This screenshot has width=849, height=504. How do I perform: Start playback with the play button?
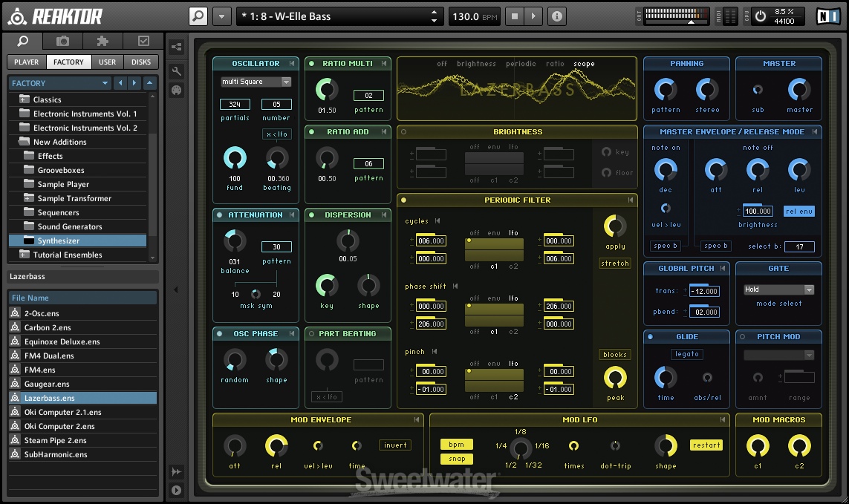coord(533,16)
